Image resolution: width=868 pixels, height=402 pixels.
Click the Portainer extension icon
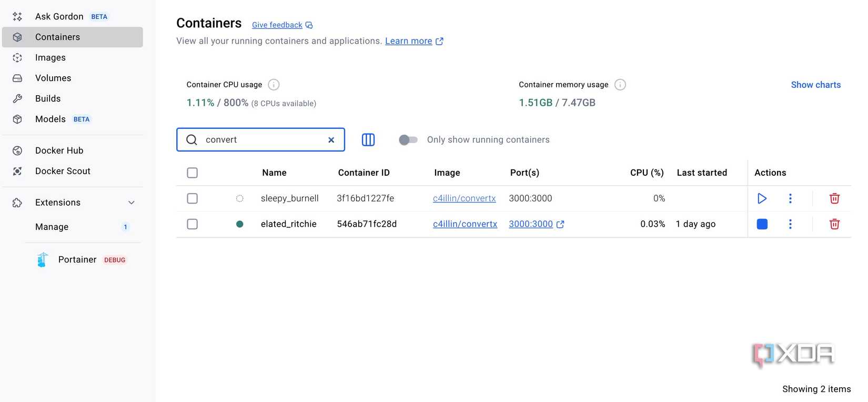click(43, 259)
